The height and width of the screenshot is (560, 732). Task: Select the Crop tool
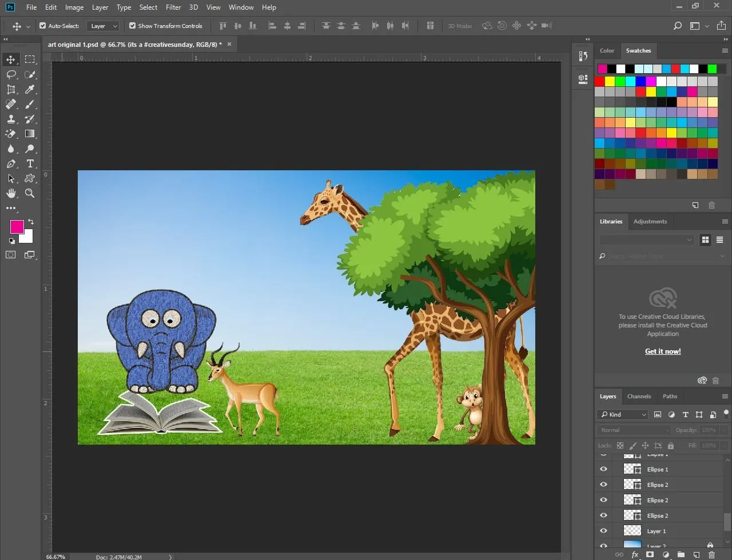pyautogui.click(x=11, y=89)
